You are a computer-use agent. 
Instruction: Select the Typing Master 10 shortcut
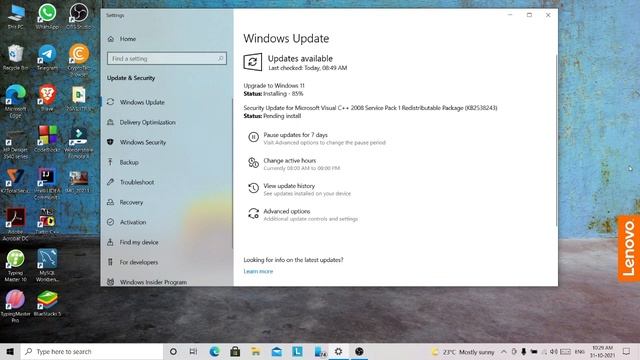tap(16, 265)
